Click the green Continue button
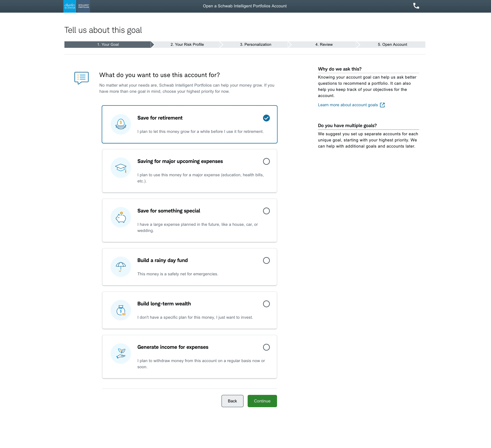Image resolution: width=491 pixels, height=448 pixels. (262, 401)
